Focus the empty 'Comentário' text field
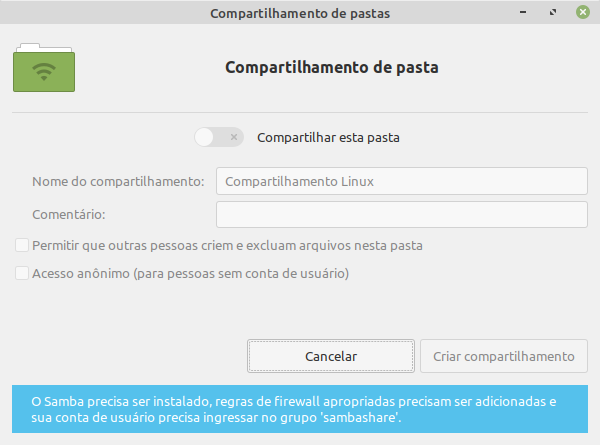The width and height of the screenshot is (600, 445). click(402, 215)
